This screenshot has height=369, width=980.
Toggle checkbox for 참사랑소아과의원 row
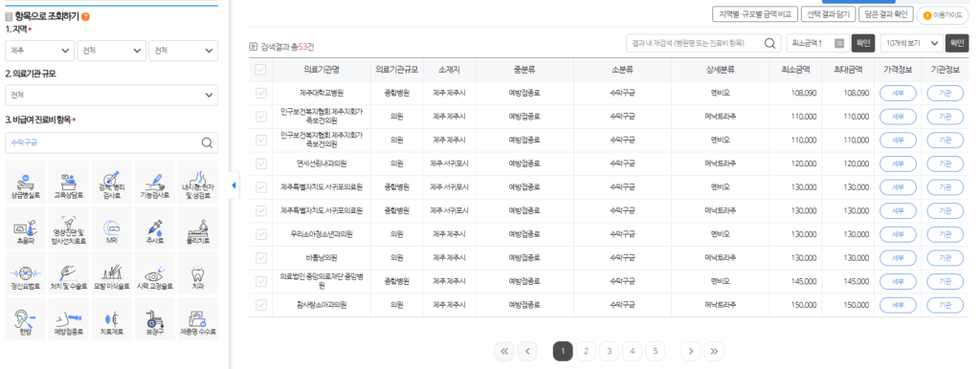pyautogui.click(x=260, y=305)
